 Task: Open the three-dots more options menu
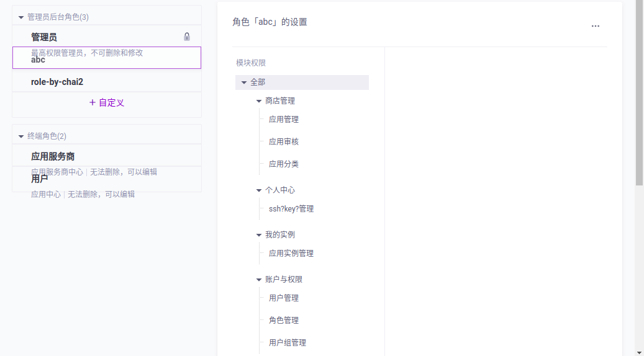pos(595,26)
